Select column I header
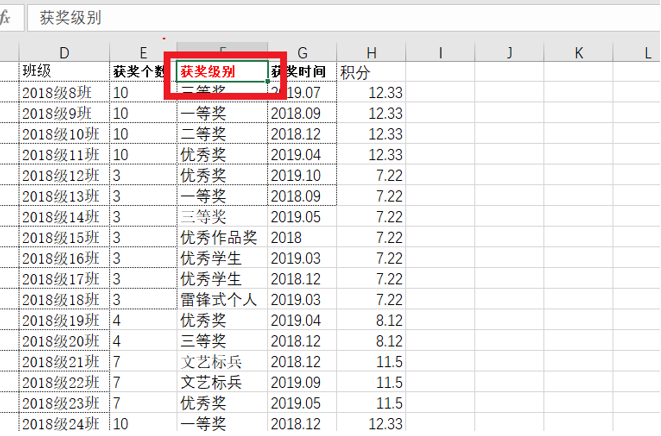Viewport: 661px width, 436px height. pyautogui.click(x=440, y=53)
